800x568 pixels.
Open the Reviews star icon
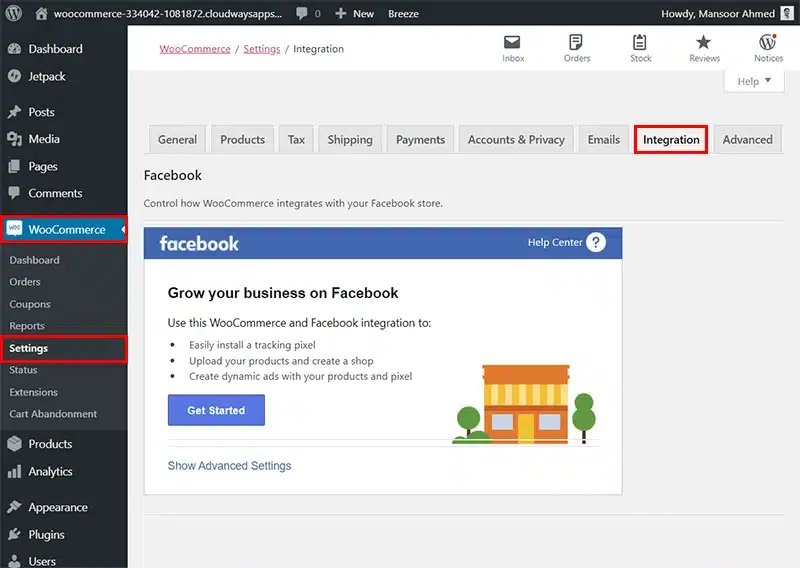(704, 42)
